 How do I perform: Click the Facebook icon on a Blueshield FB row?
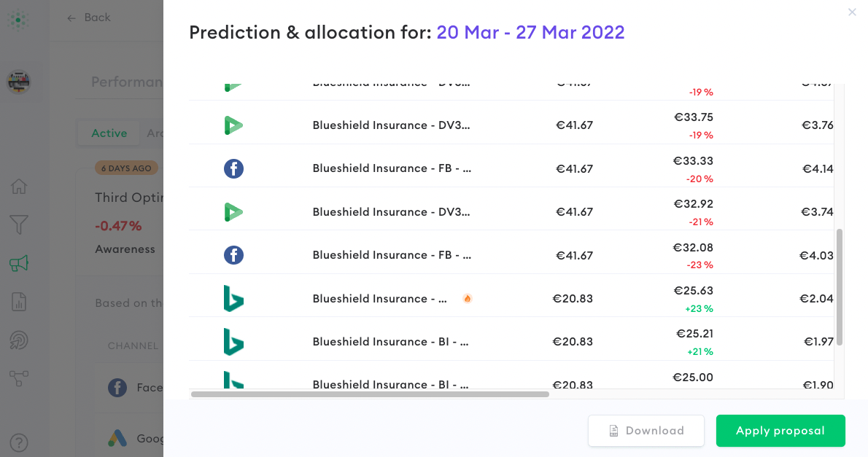click(x=233, y=168)
